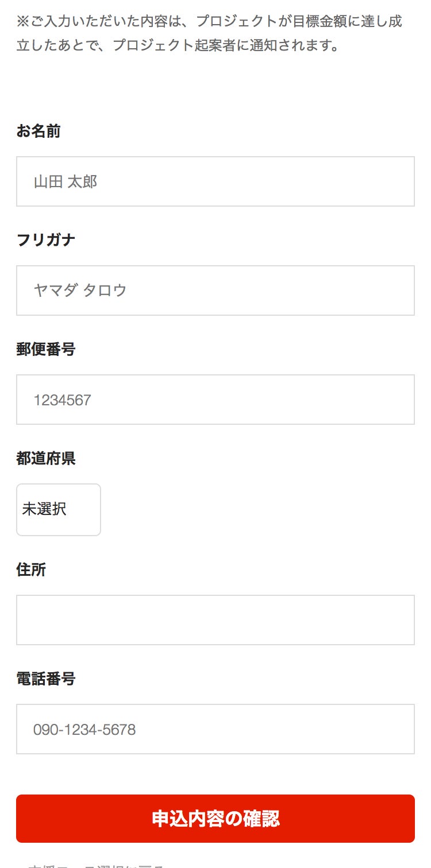Click the お名前 name input field
This screenshot has width=431, height=868.
pos(215,181)
